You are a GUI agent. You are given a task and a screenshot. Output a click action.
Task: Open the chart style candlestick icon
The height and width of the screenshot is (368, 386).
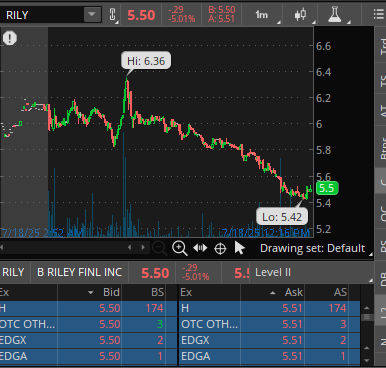[300, 15]
